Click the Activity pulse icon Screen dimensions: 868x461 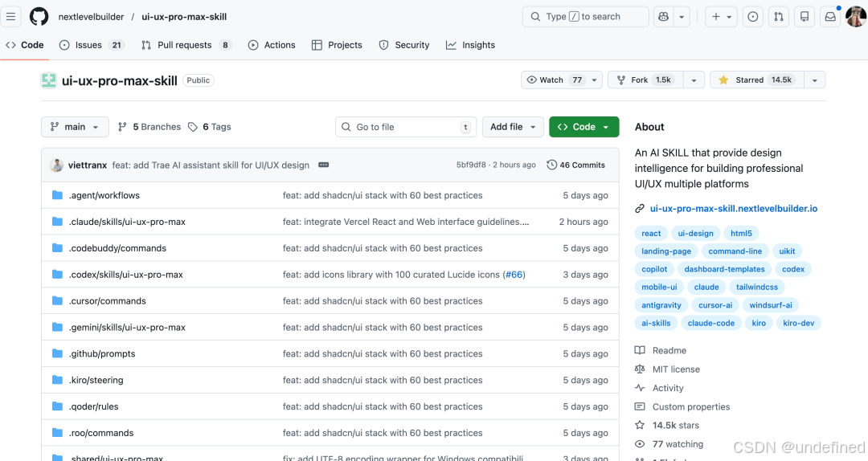click(x=640, y=388)
